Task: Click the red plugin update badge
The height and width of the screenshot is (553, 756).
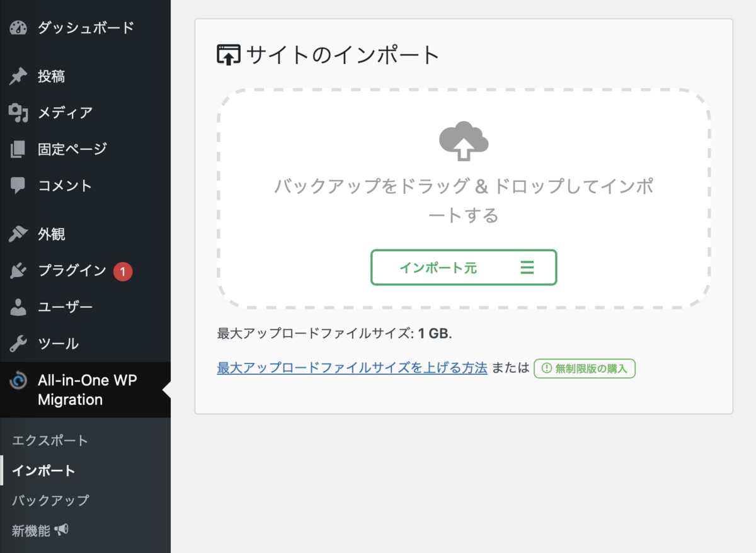Action: 123,271
